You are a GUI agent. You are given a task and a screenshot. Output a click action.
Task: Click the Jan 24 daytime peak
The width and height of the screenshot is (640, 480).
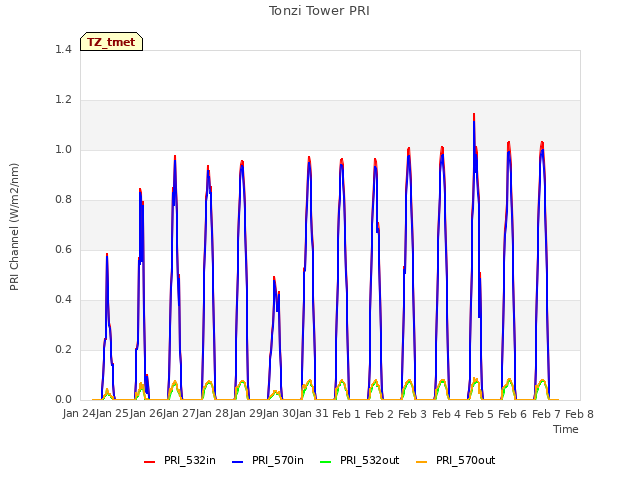pos(107,254)
